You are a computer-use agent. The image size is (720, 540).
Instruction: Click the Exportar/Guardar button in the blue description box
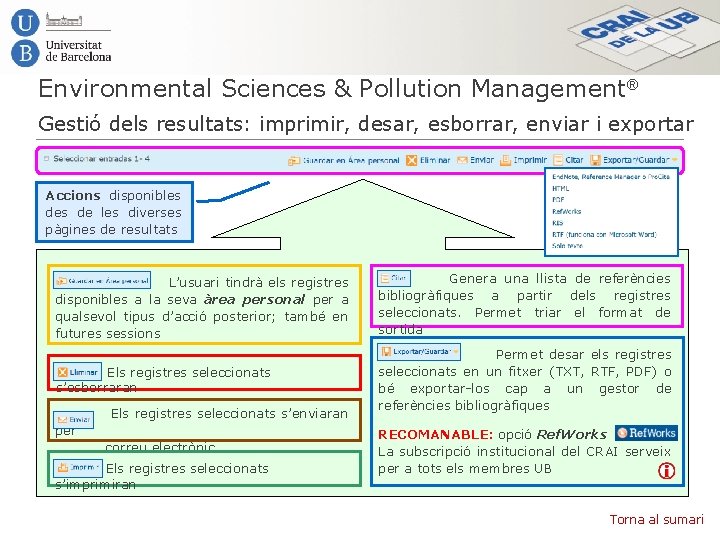tap(419, 352)
